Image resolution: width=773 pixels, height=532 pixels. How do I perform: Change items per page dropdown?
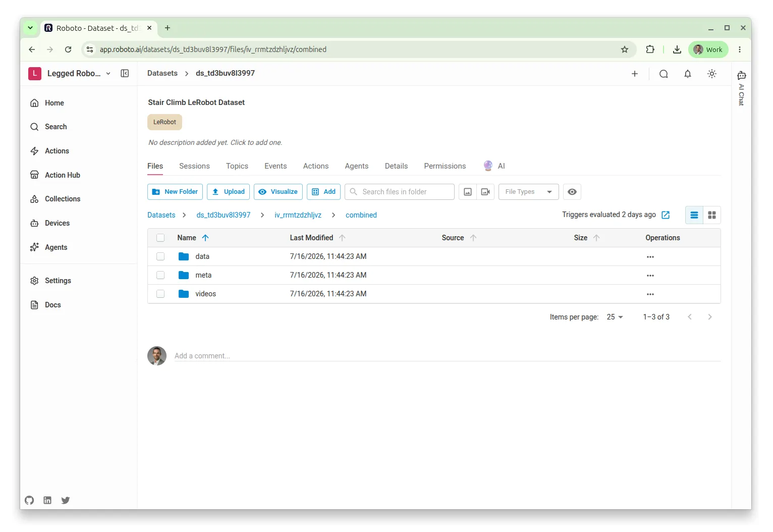pos(615,317)
